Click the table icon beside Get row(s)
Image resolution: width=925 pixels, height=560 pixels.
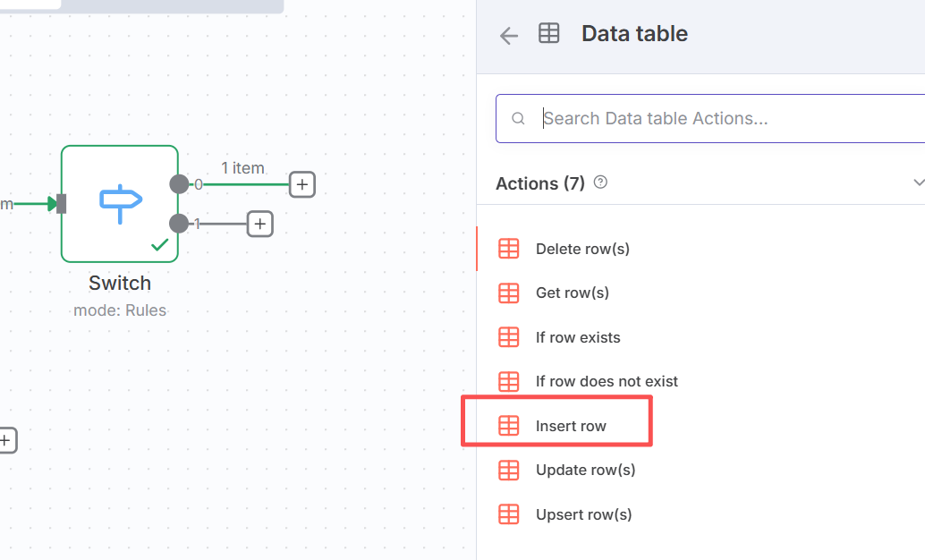click(x=508, y=293)
